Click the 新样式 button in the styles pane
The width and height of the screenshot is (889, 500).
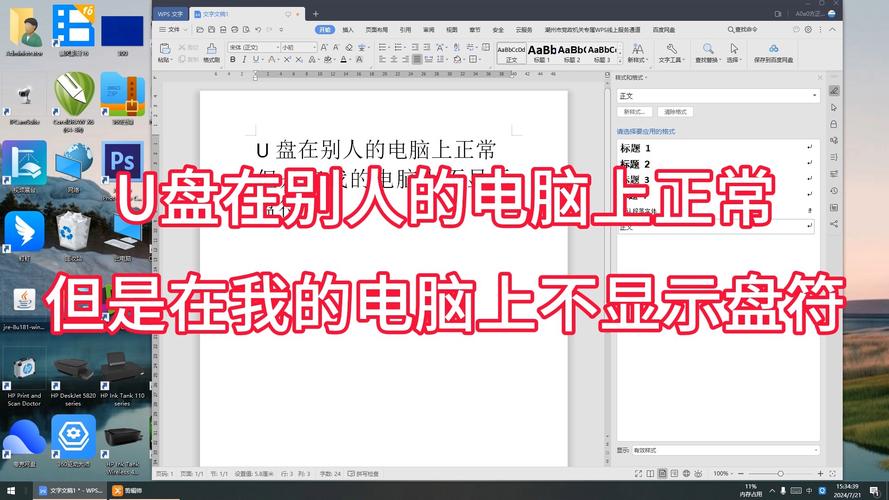(x=634, y=112)
